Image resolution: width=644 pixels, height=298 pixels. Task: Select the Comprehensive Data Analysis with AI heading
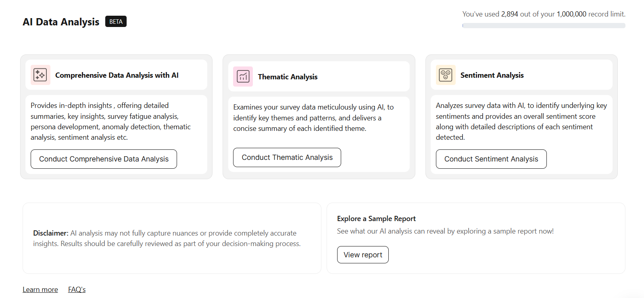click(117, 75)
